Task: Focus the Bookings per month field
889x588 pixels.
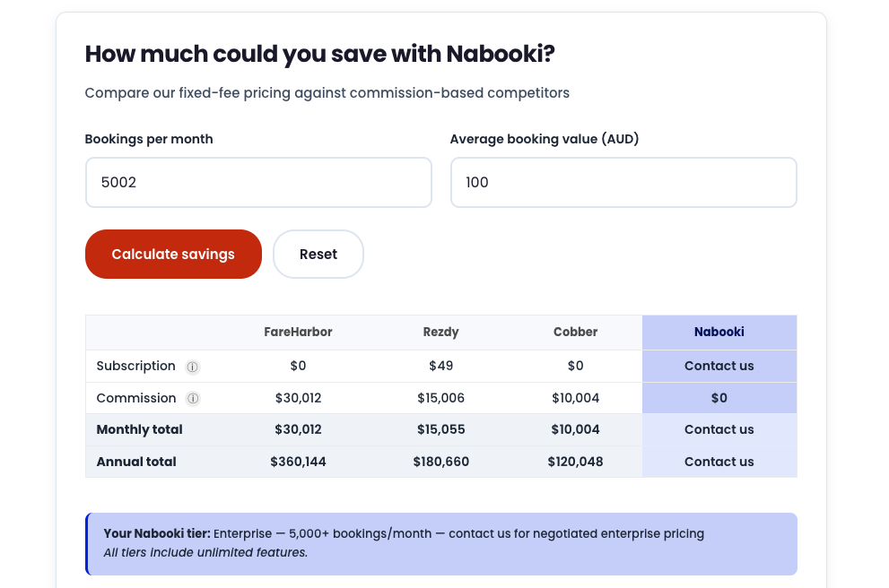Action: [258, 182]
